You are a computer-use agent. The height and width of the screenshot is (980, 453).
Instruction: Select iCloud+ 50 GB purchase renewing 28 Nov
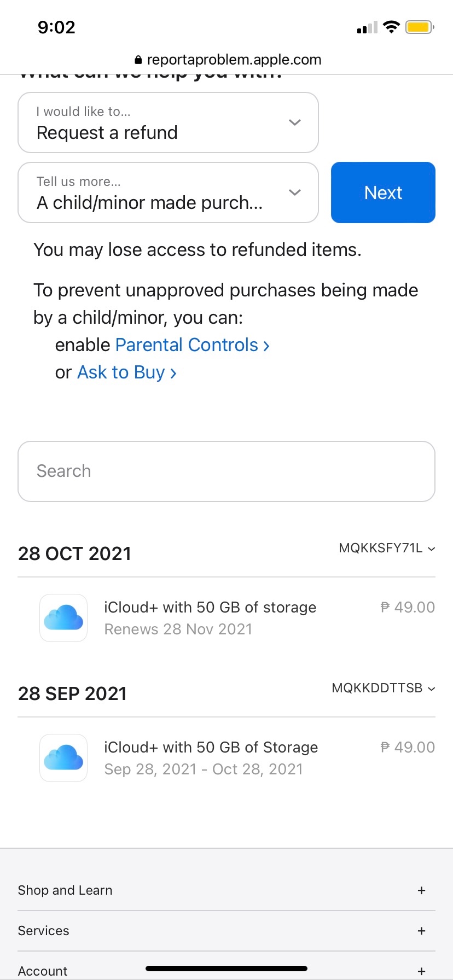[x=210, y=618]
